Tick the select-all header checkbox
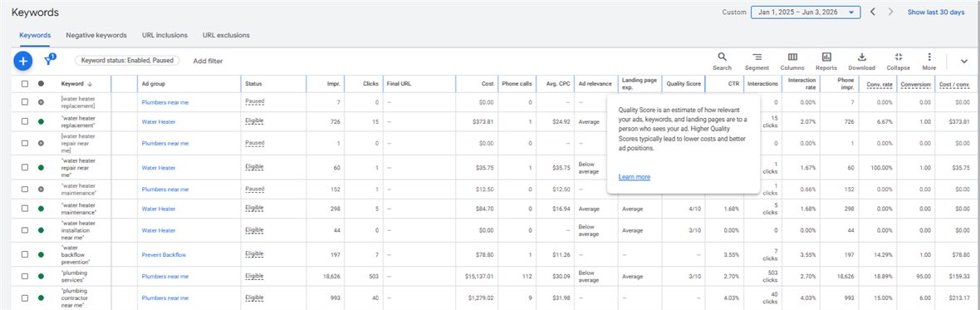 (x=25, y=84)
